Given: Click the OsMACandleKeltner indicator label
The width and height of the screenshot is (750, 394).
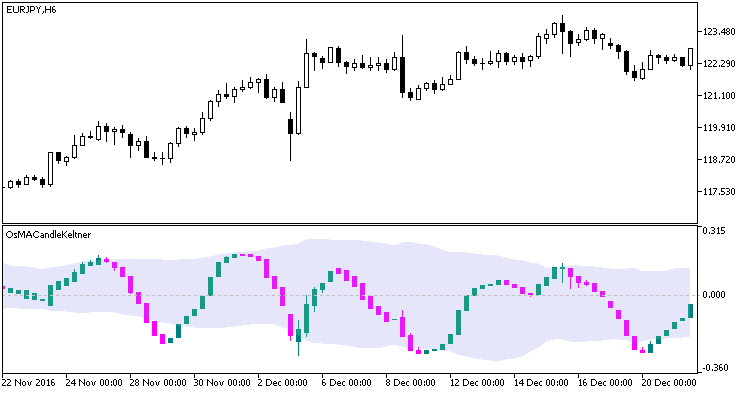Looking at the screenshot, I should [x=48, y=235].
